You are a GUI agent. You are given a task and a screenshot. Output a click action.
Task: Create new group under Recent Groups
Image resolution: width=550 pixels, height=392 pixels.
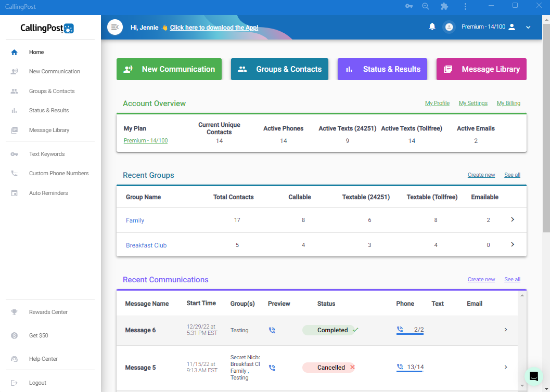click(x=481, y=175)
